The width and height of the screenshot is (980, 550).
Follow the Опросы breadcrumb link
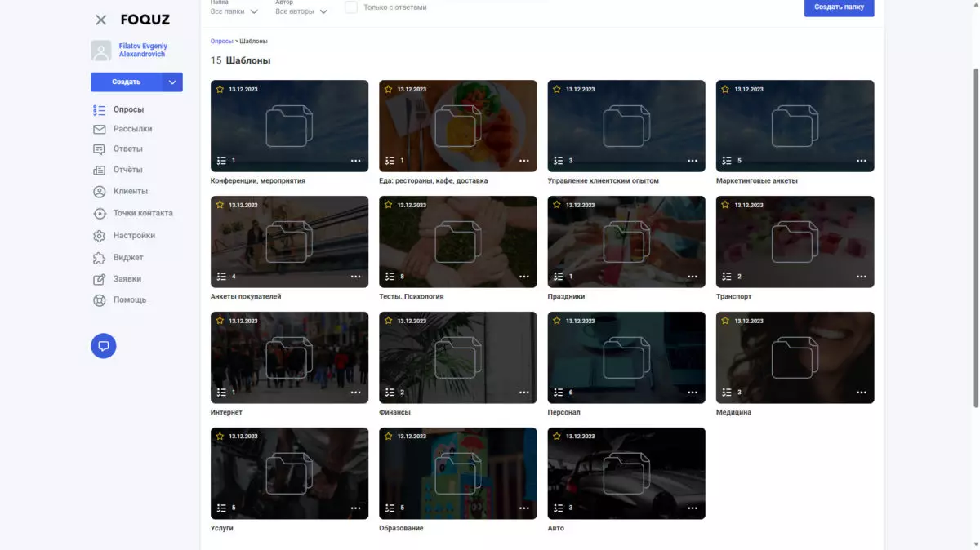click(x=221, y=41)
